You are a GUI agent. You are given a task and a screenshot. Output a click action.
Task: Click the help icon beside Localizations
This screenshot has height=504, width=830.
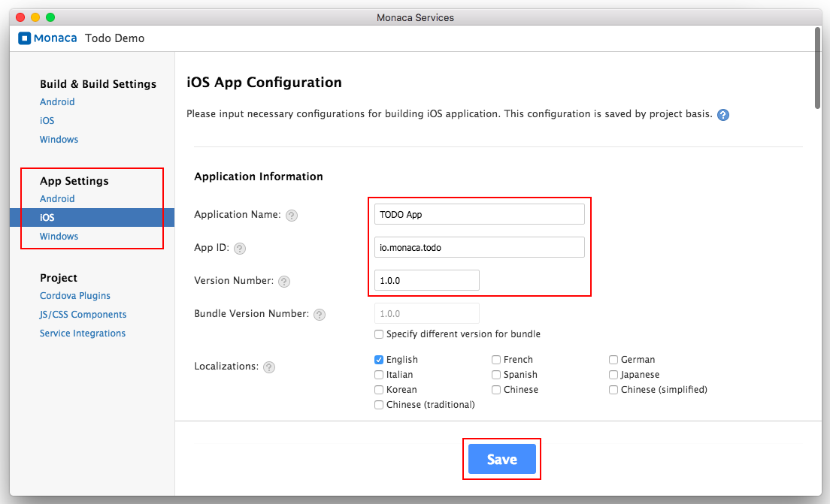[x=269, y=367]
